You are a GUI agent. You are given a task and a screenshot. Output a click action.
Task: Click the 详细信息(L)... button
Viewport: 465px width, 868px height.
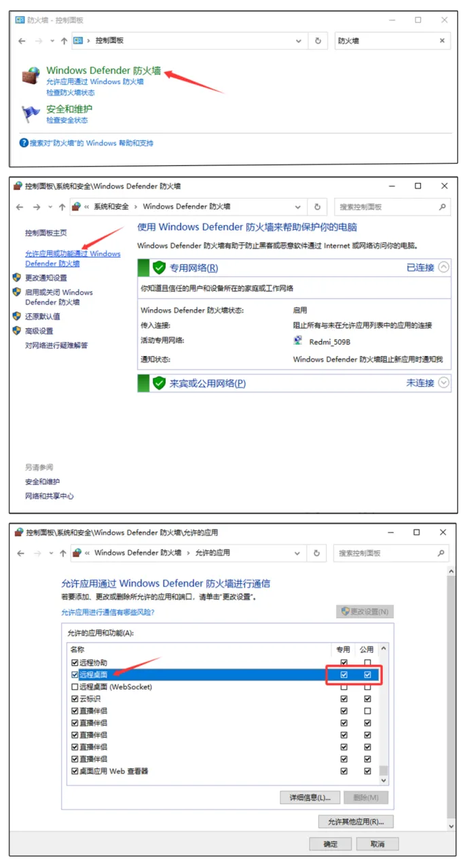[310, 797]
